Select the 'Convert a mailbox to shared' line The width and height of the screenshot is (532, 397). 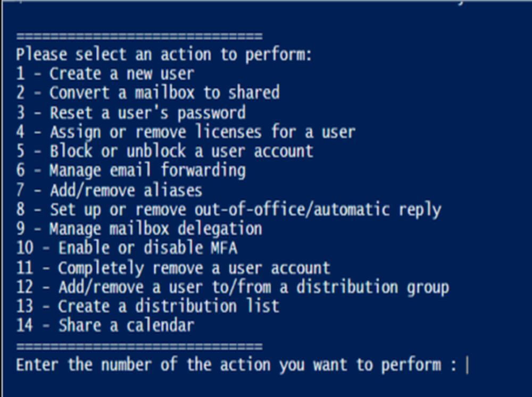click(148, 92)
